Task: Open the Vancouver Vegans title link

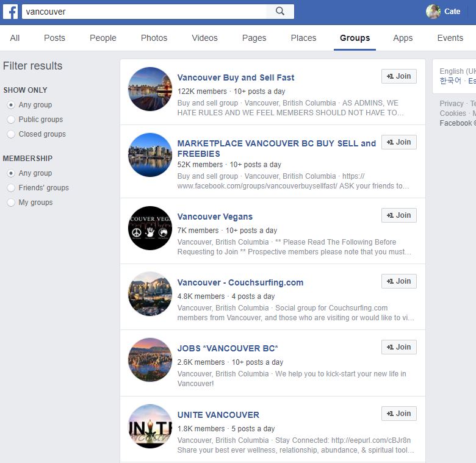Action: pyautogui.click(x=215, y=217)
